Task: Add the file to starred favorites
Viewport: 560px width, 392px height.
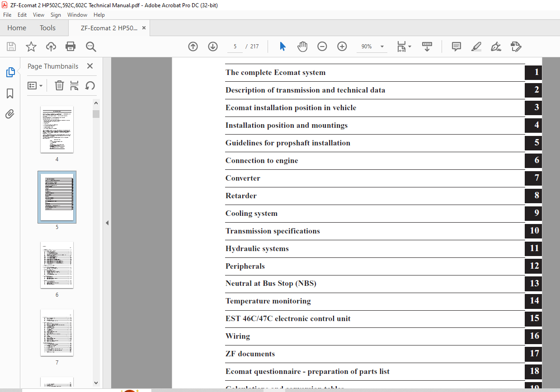Action: pyautogui.click(x=31, y=46)
